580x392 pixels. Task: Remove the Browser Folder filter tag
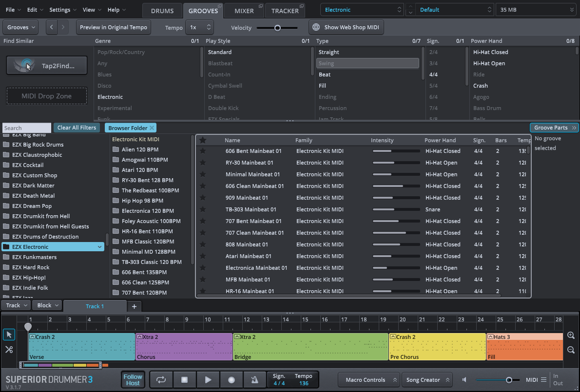(152, 128)
